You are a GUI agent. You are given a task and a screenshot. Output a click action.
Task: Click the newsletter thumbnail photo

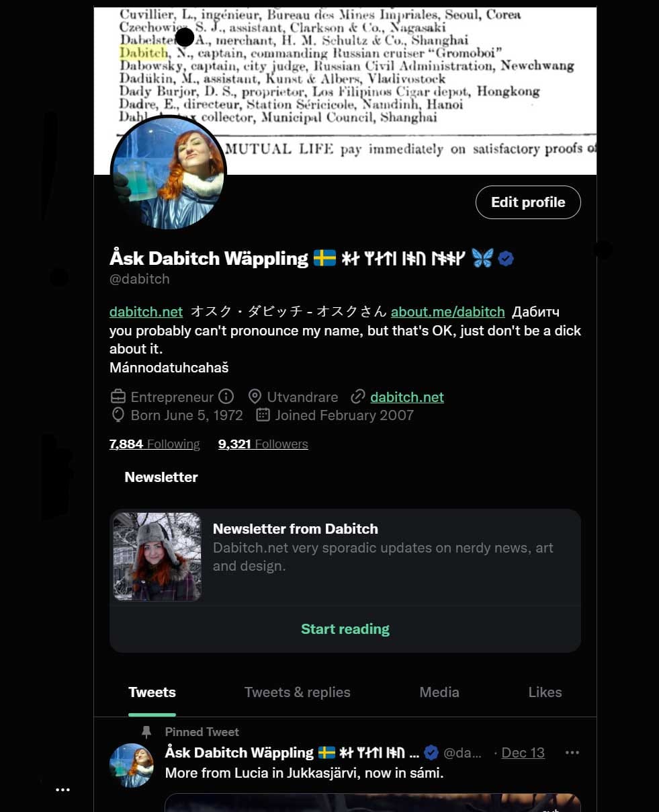pyautogui.click(x=157, y=557)
